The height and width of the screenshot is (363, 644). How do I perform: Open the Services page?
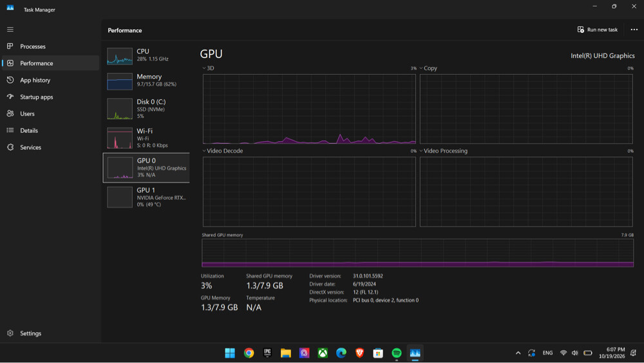[50, 148]
